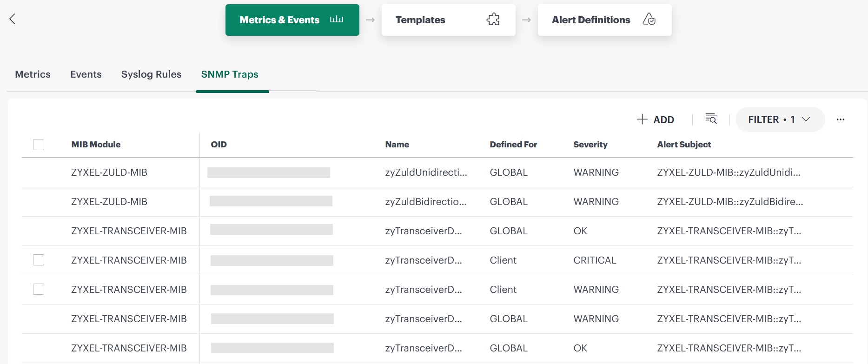Check the CRITICAL Client transceiver row checkbox

(x=39, y=260)
